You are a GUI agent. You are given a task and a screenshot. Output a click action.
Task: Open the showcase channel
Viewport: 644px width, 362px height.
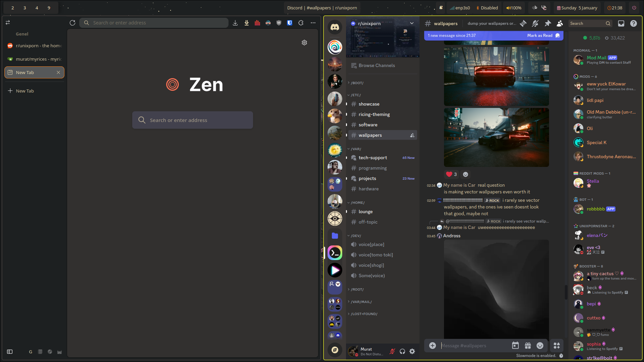[x=383, y=104]
